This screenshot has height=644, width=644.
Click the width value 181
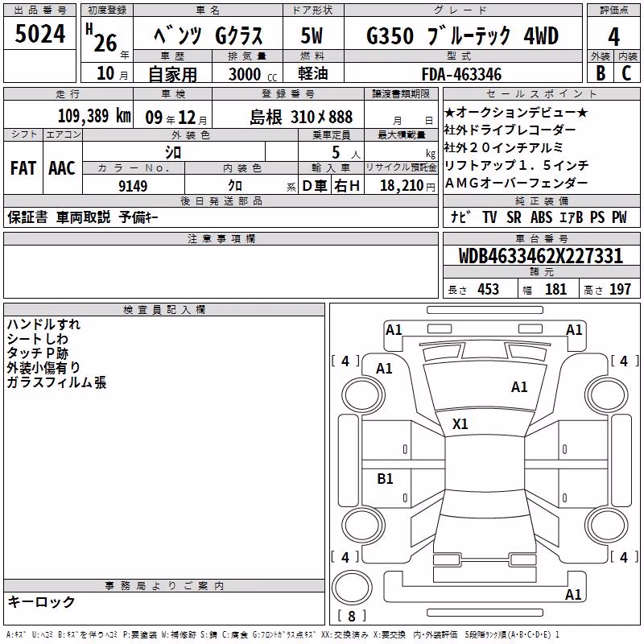[555, 289]
